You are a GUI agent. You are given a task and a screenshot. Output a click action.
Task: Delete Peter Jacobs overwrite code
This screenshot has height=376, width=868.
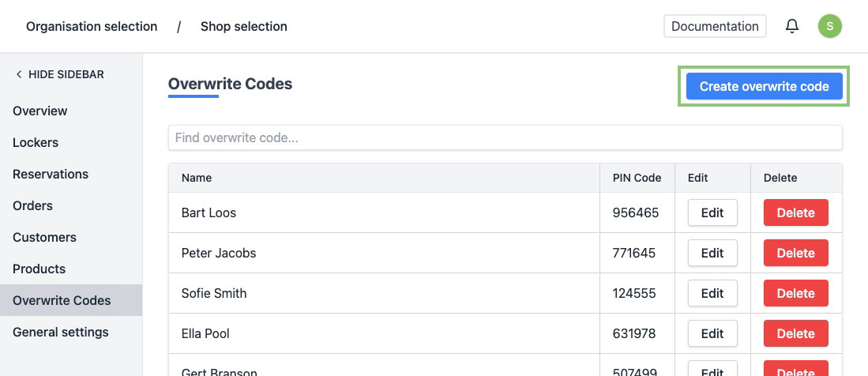pos(795,253)
